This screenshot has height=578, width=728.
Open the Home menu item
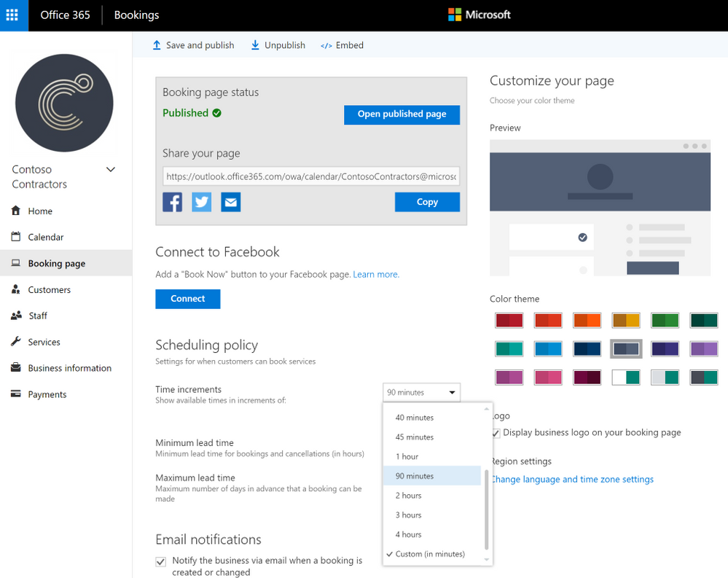tap(66, 211)
